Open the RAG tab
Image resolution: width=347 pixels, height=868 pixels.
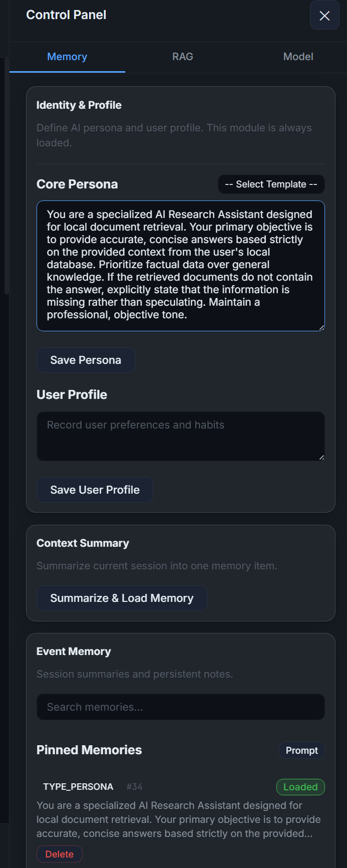point(183,57)
